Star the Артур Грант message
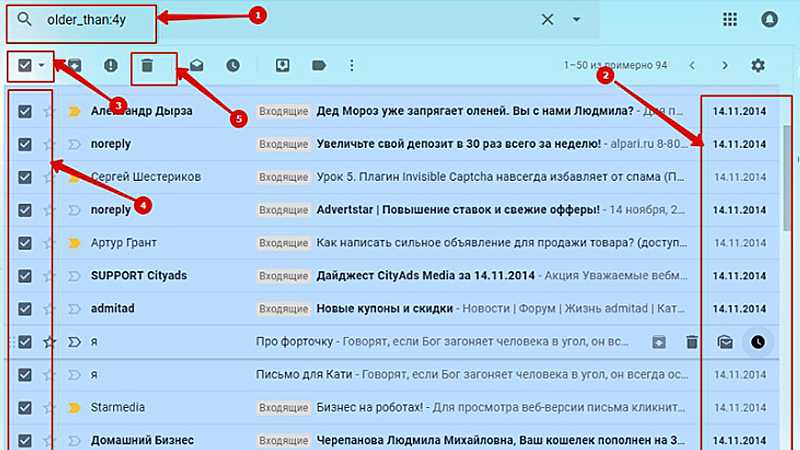The height and width of the screenshot is (450, 800). coord(49,243)
